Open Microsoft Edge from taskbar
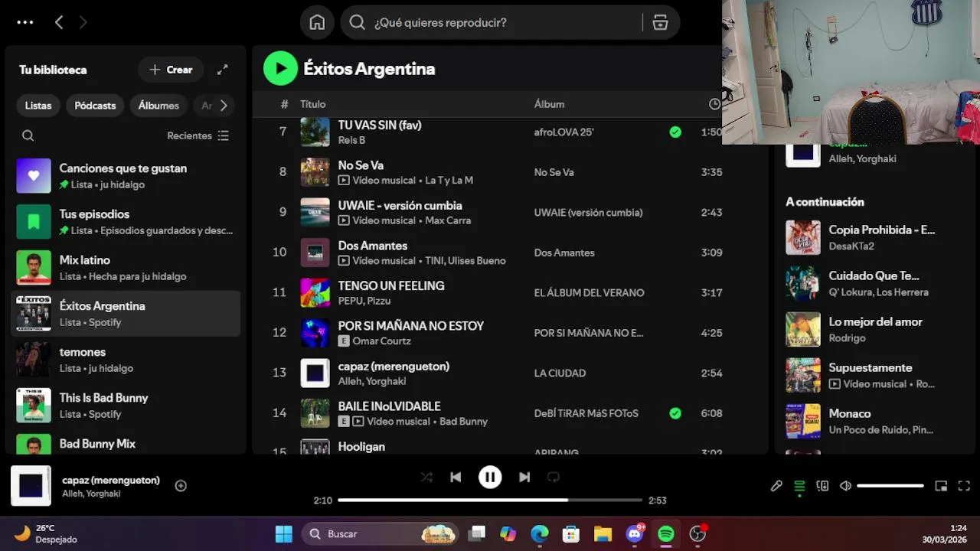 (x=540, y=533)
